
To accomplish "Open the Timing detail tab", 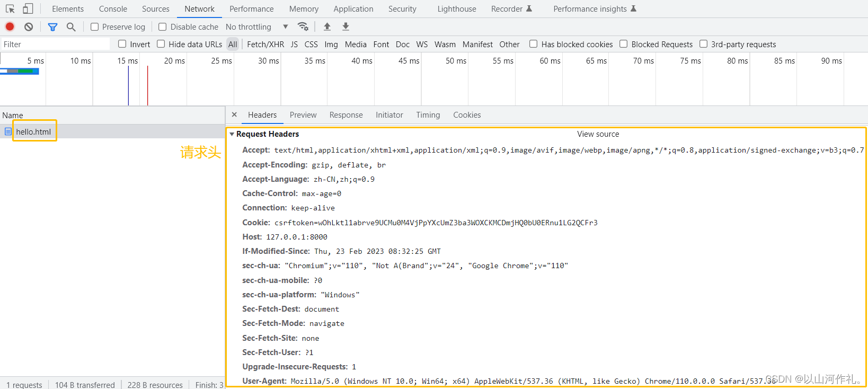I will (428, 115).
